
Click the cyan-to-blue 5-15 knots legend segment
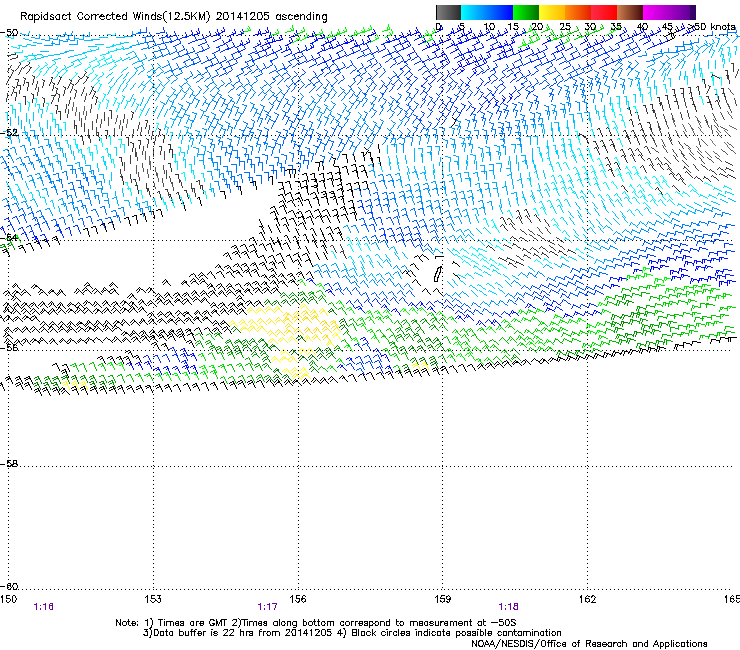pos(487,12)
